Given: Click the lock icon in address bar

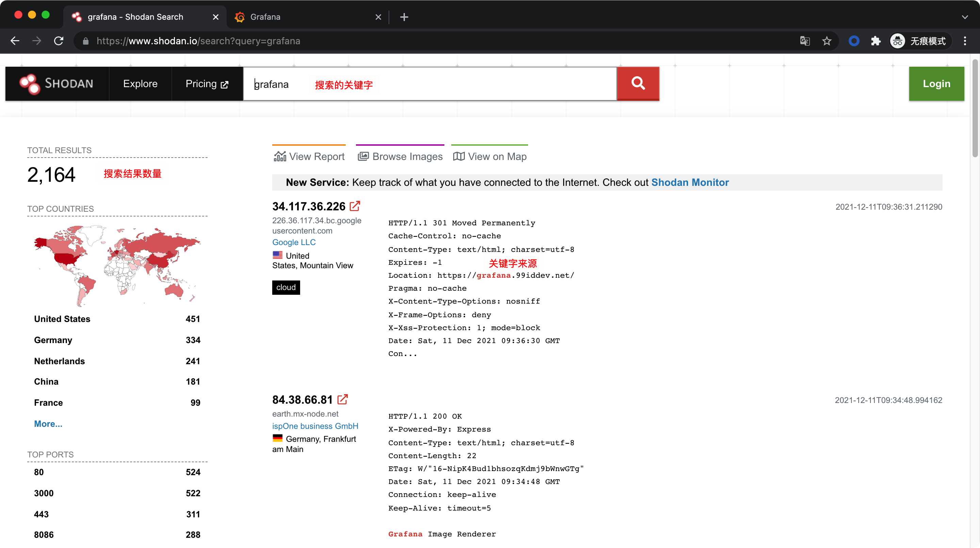Looking at the screenshot, I should tap(86, 41).
